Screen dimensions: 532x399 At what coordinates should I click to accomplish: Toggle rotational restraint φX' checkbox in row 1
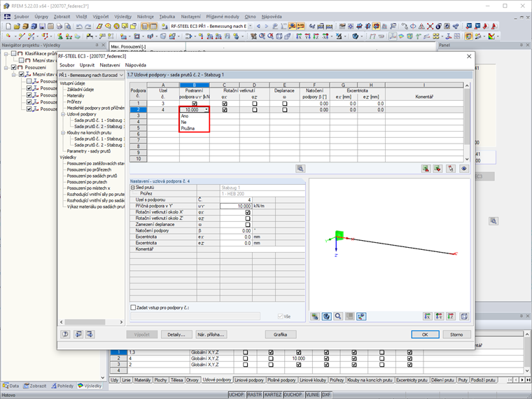224,104
